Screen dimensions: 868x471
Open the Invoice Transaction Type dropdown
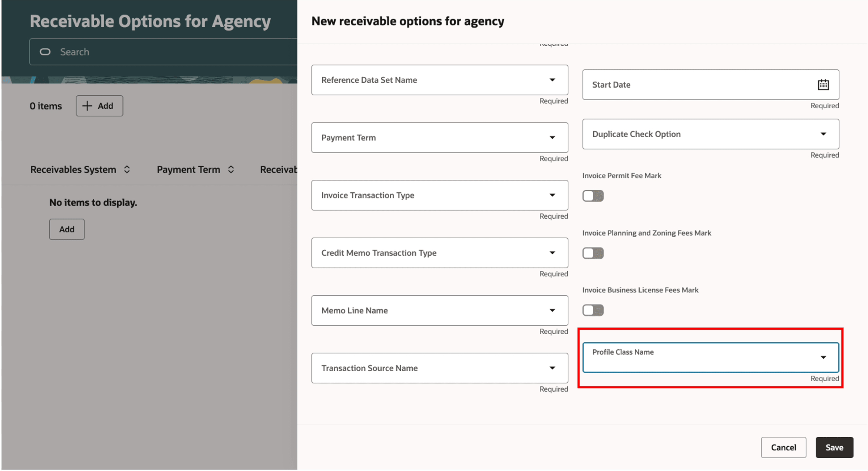[x=552, y=195]
